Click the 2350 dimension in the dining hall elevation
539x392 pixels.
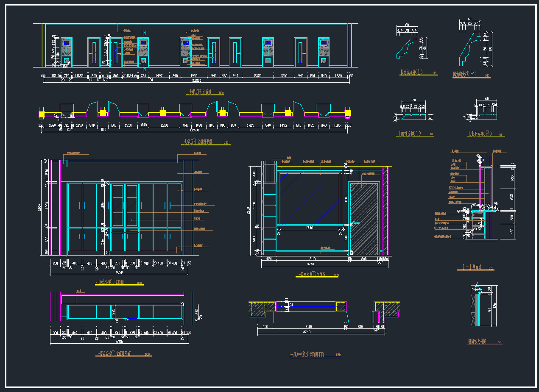[x=257, y=76]
